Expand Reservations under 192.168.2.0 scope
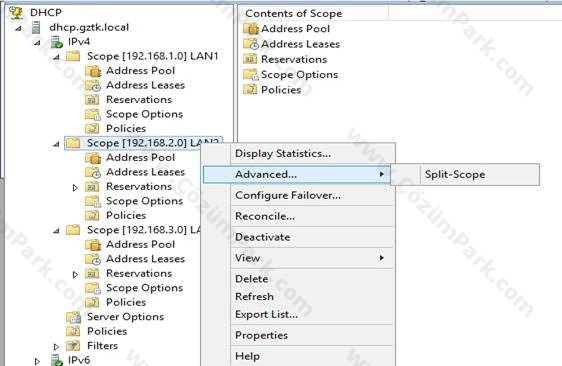 coord(75,187)
